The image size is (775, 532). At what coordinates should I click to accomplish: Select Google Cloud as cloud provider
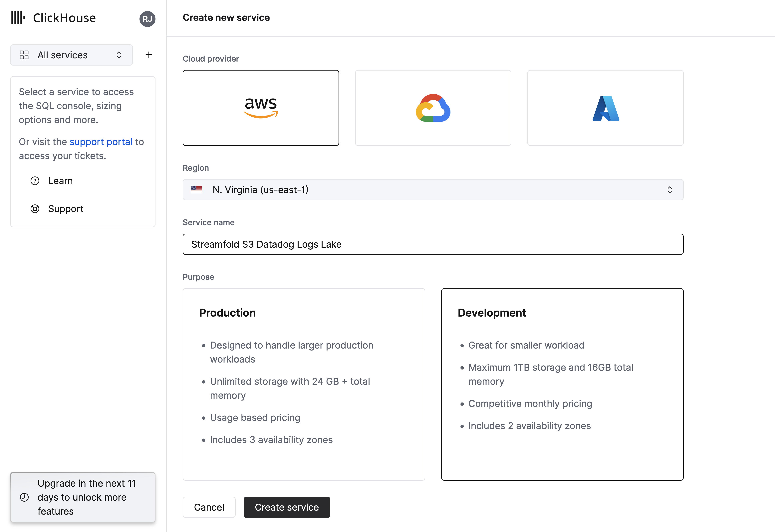point(433,108)
